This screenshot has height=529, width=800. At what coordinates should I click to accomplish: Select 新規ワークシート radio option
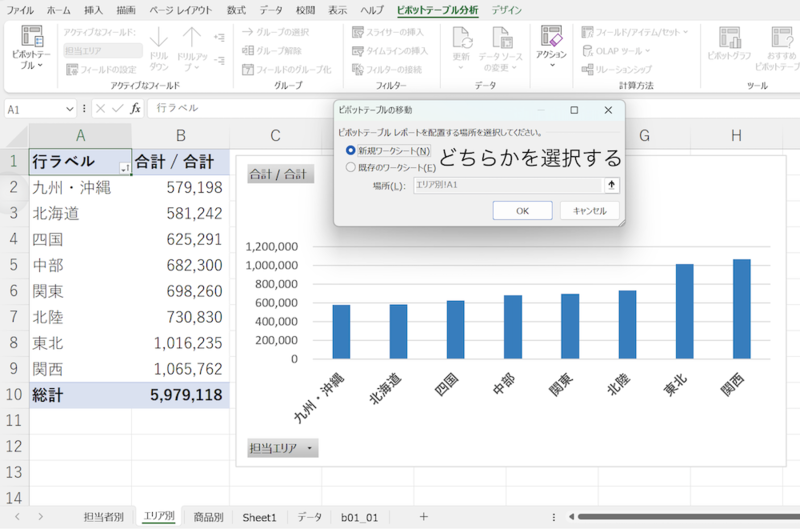(x=351, y=150)
